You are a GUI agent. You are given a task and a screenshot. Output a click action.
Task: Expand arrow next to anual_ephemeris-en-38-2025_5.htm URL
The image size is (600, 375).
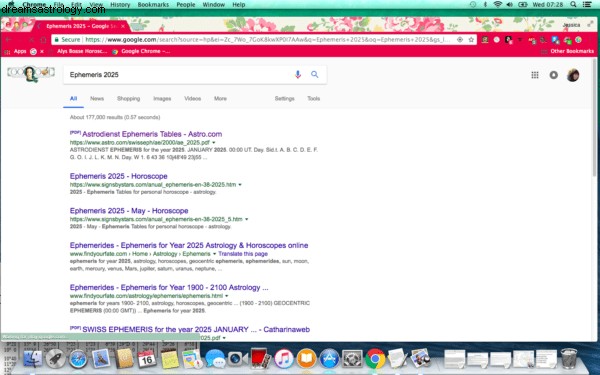pyautogui.click(x=246, y=219)
